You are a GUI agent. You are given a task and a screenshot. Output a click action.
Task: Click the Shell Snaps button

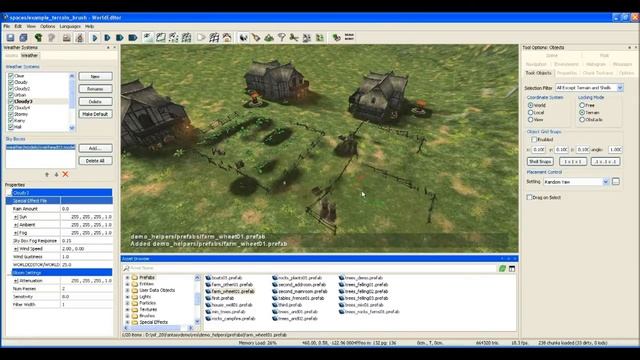(x=540, y=162)
